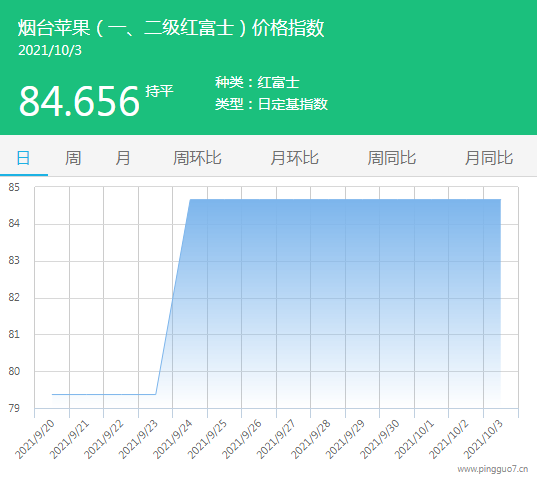This screenshot has height=481, width=537.
Task: Click the 类型:日定基指数 type text
Action: pyautogui.click(x=271, y=104)
